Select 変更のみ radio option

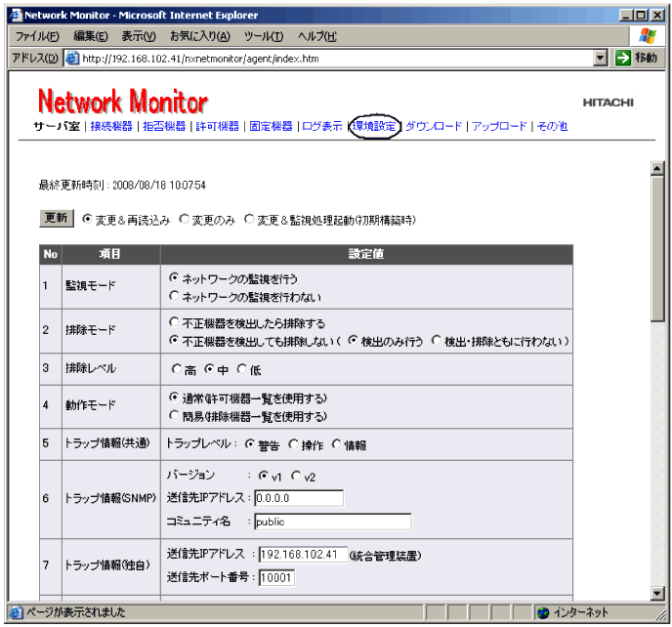pyautogui.click(x=184, y=219)
